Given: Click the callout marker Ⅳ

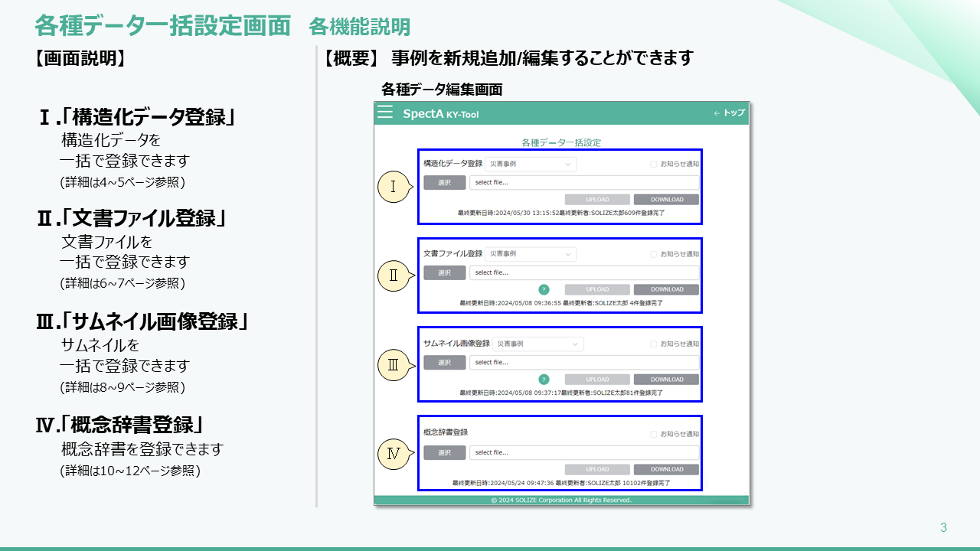Looking at the screenshot, I should coord(394,455).
